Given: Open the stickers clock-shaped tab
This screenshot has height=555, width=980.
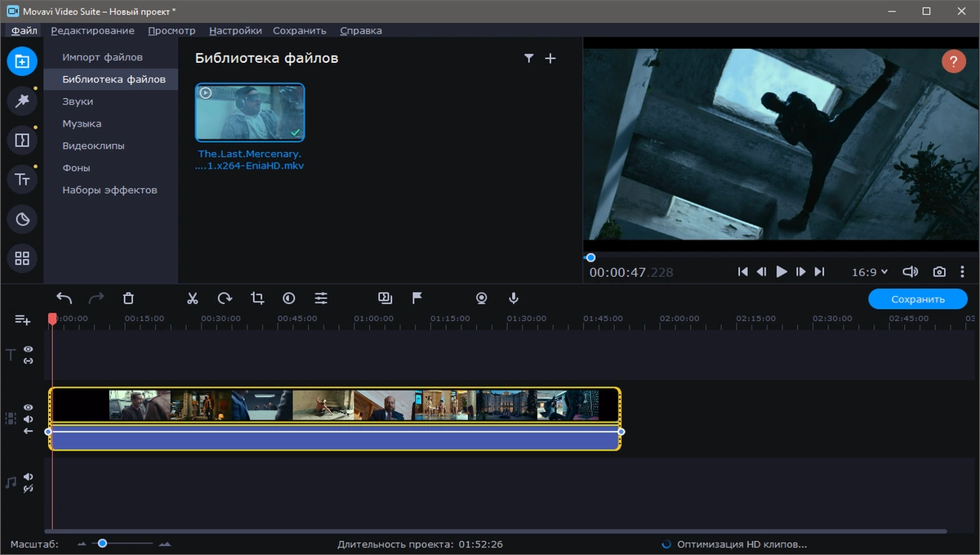Looking at the screenshot, I should pyautogui.click(x=22, y=219).
